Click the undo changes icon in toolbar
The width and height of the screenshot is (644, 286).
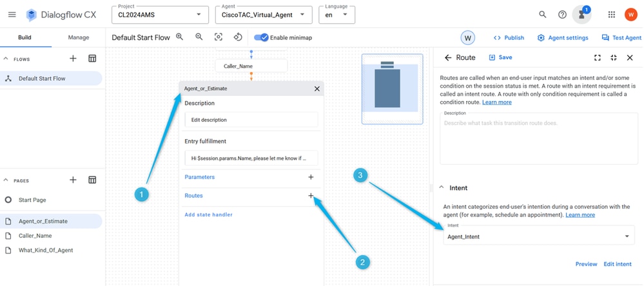[x=239, y=37]
